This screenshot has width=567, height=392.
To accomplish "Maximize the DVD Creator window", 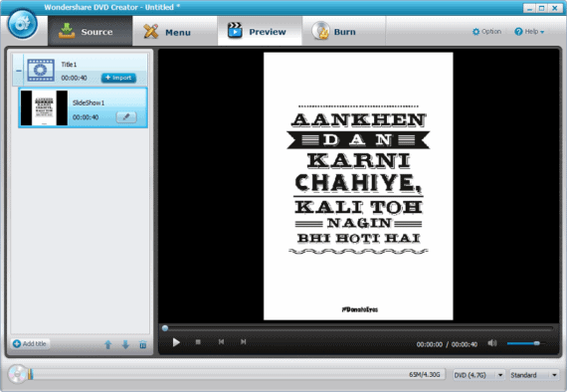I will 542,8.
